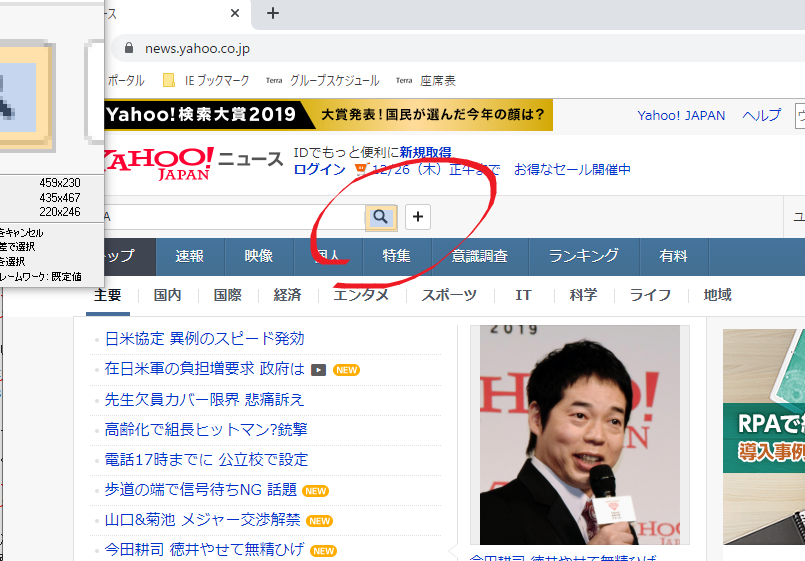Switch to the エンタメ category tab
The image size is (805, 561).
(361, 295)
